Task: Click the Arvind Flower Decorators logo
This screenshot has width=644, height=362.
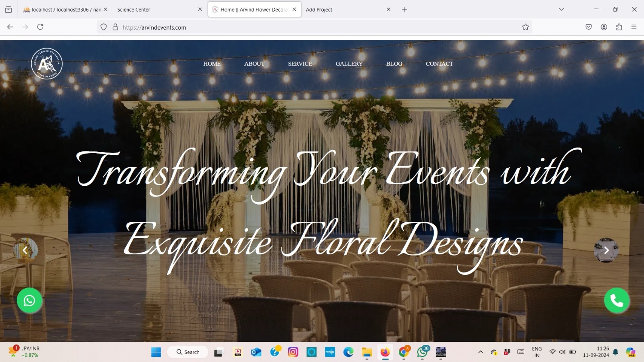Action: [47, 64]
